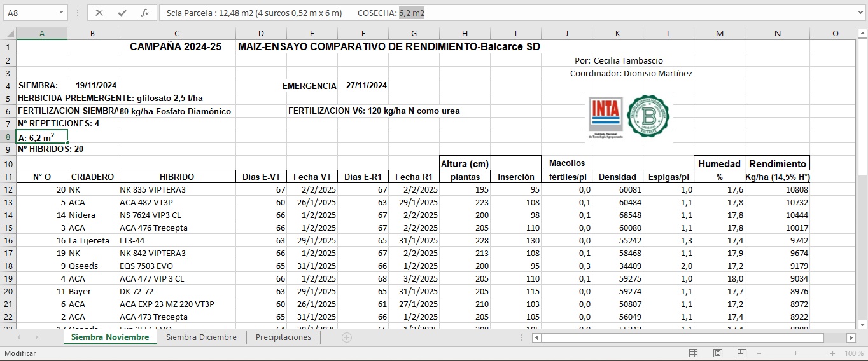The height and width of the screenshot is (361, 868).
Task: Open the Precipitaciones sheet tab
Action: 283,337
